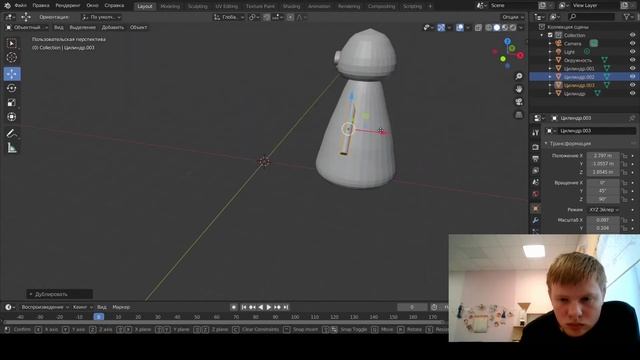Toggle camera view icon in viewport

519,102
